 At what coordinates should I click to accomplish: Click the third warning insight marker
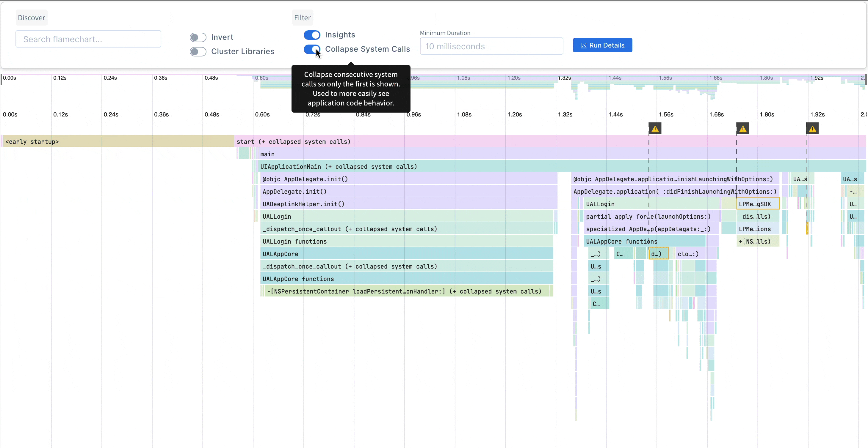click(x=812, y=129)
